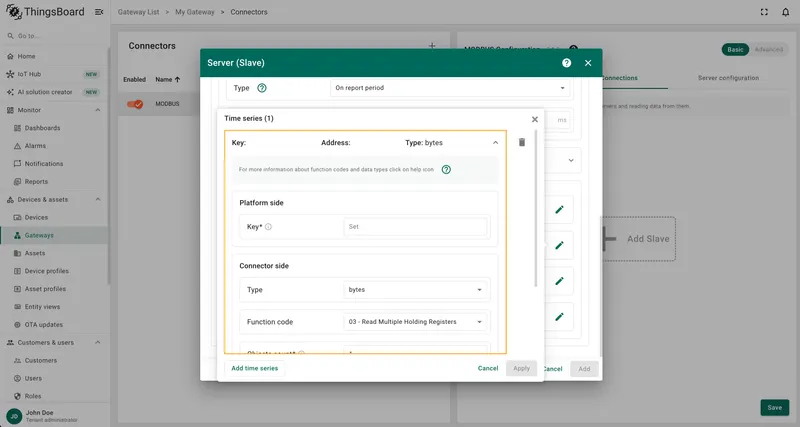The width and height of the screenshot is (800, 427).
Task: Edit second item pencil icon
Action: (559, 245)
